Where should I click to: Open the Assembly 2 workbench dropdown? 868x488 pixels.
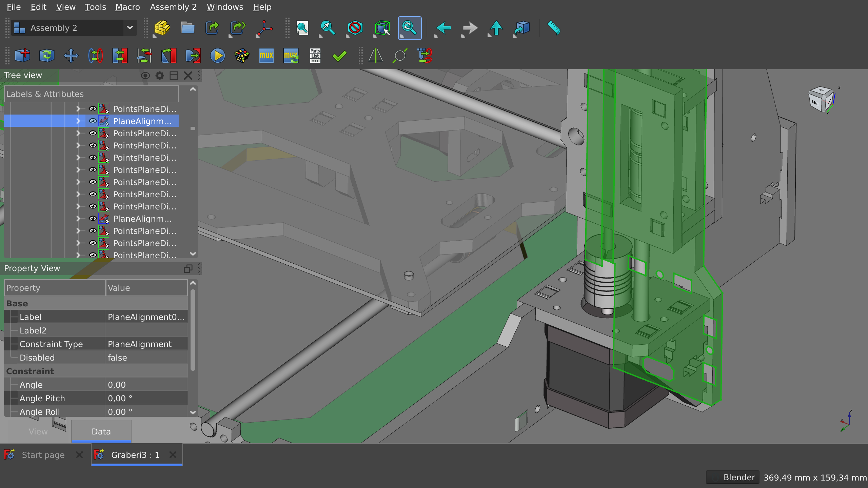pos(74,28)
